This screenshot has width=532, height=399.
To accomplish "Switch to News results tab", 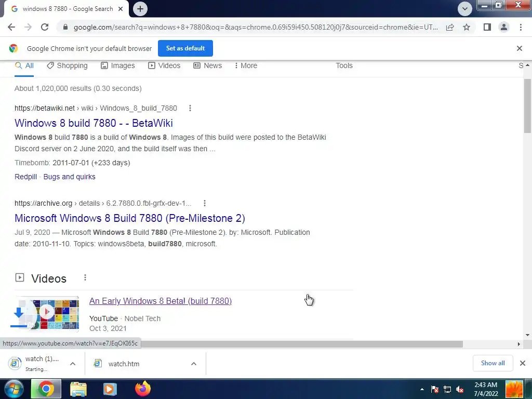I will pyautogui.click(x=208, y=65).
